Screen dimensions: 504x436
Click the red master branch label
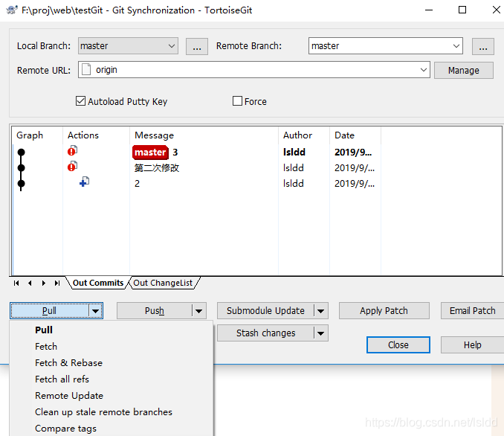point(150,153)
